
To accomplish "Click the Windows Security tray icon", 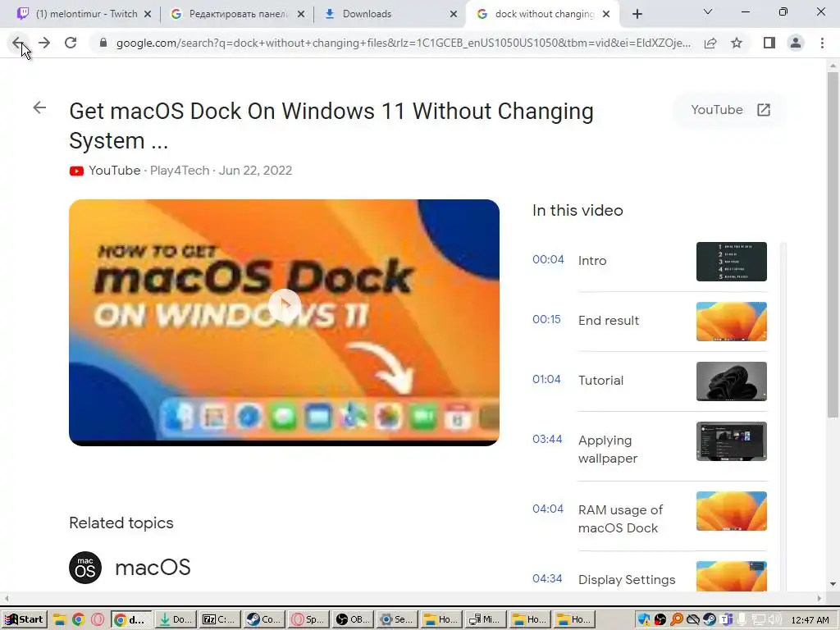I will 644,620.
